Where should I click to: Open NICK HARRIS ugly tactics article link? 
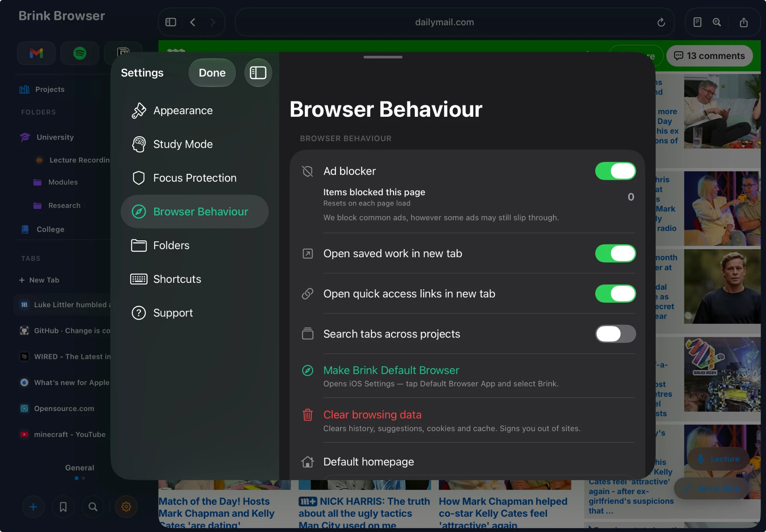(364, 512)
